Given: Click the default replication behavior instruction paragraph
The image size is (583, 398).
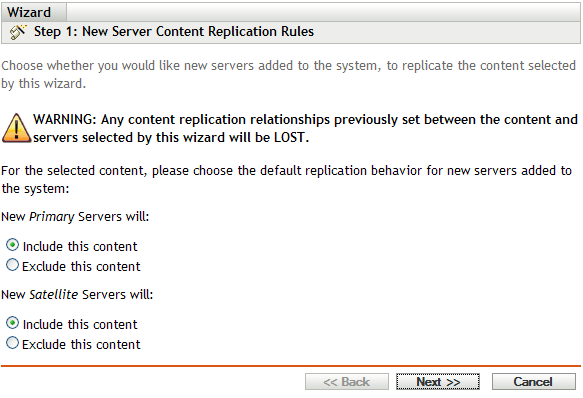Looking at the screenshot, I should (286, 180).
